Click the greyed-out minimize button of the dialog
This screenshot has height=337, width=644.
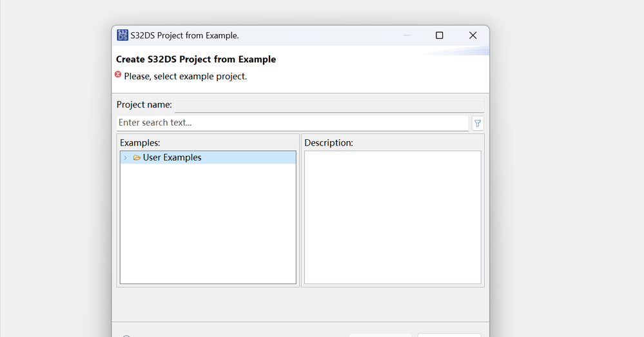[407, 35]
